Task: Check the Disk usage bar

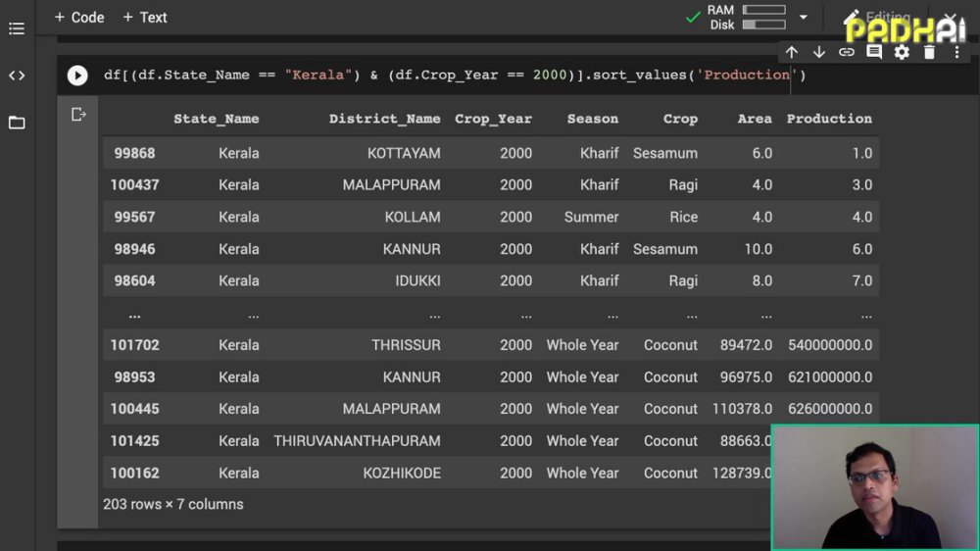Action: click(763, 25)
